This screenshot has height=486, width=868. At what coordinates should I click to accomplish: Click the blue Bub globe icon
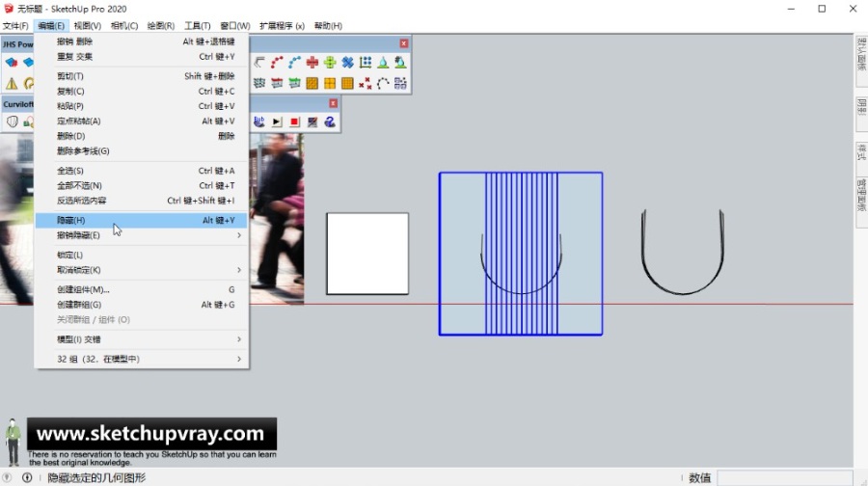point(259,121)
